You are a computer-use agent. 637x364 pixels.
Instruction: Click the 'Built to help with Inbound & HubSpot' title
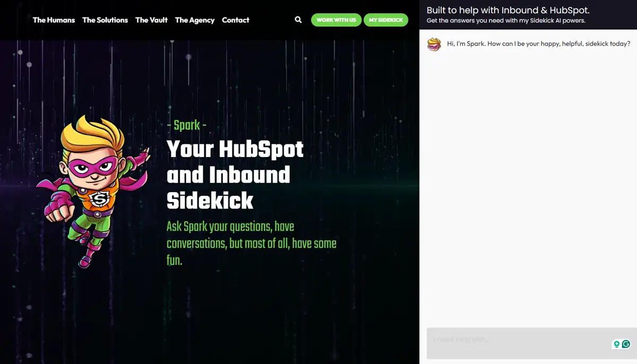508,10
